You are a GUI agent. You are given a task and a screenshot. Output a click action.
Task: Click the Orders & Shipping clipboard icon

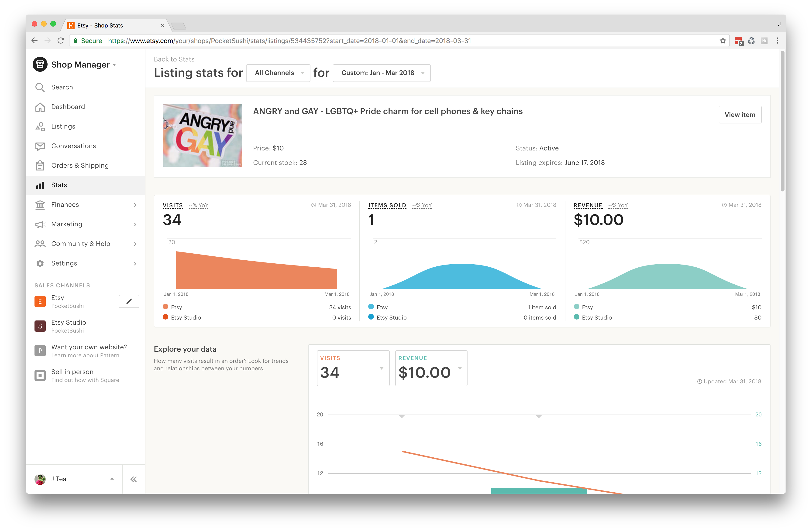point(40,166)
